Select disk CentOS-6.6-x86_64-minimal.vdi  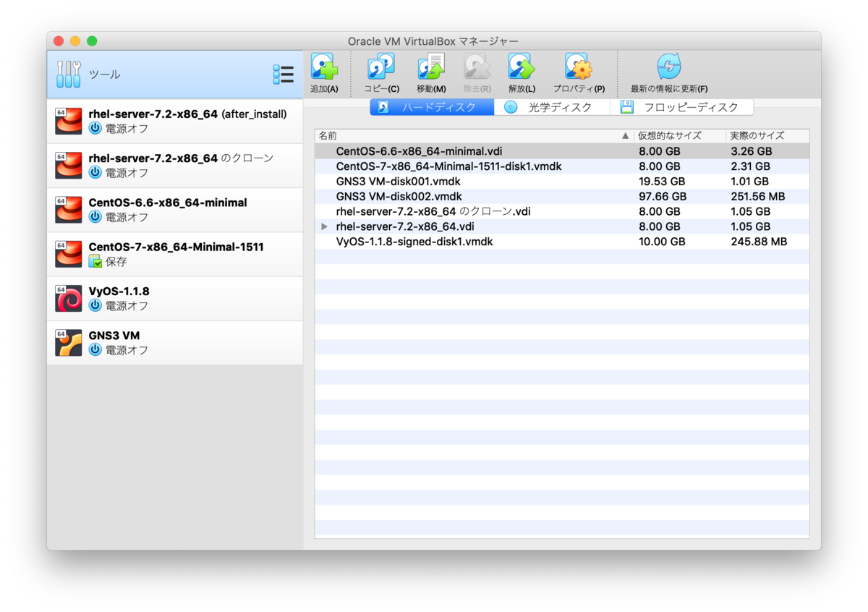coord(420,151)
